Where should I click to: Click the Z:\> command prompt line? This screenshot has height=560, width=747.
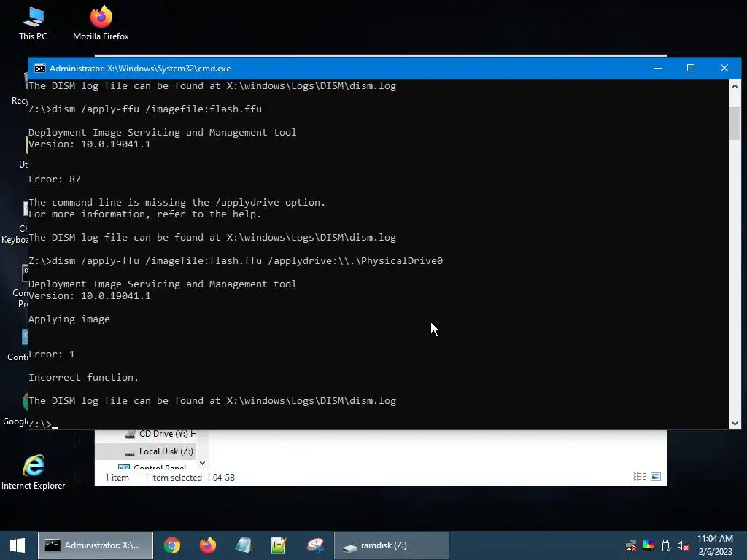pos(43,424)
